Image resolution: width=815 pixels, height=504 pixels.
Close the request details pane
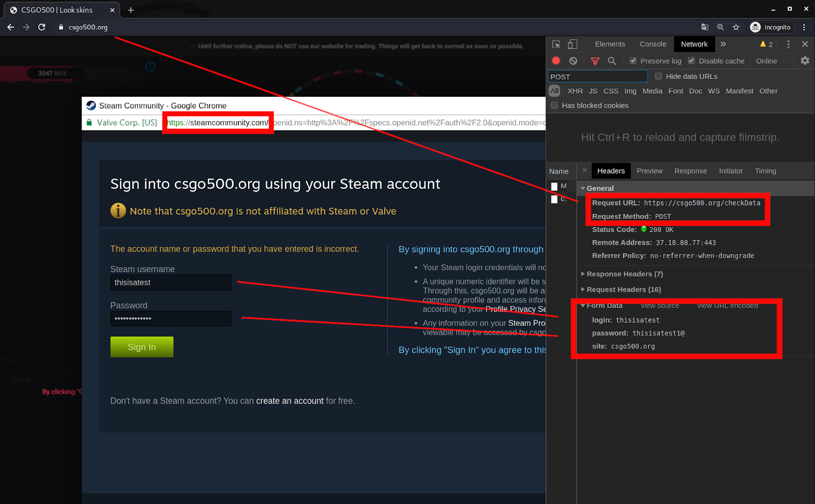click(x=585, y=171)
